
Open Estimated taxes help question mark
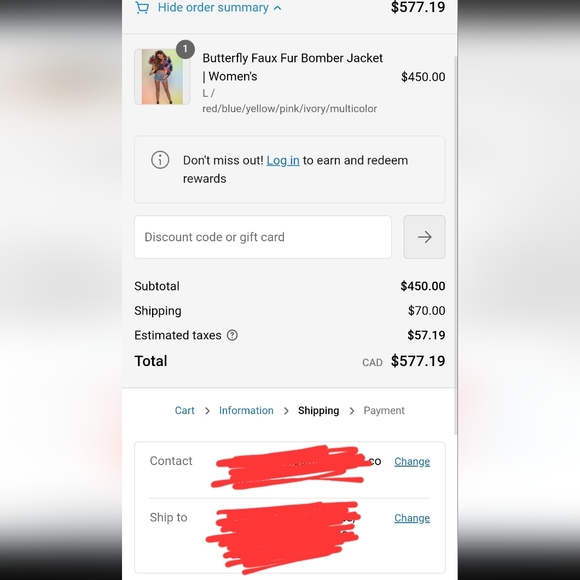232,335
